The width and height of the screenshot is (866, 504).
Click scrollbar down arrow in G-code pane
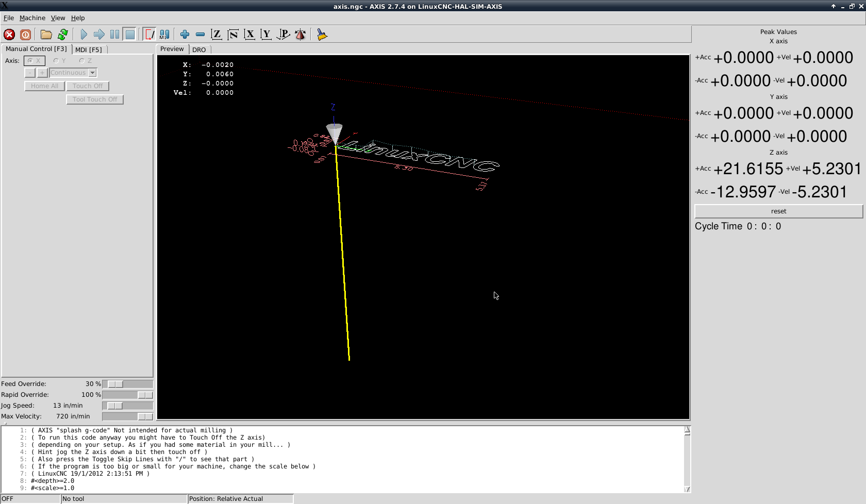pyautogui.click(x=687, y=489)
